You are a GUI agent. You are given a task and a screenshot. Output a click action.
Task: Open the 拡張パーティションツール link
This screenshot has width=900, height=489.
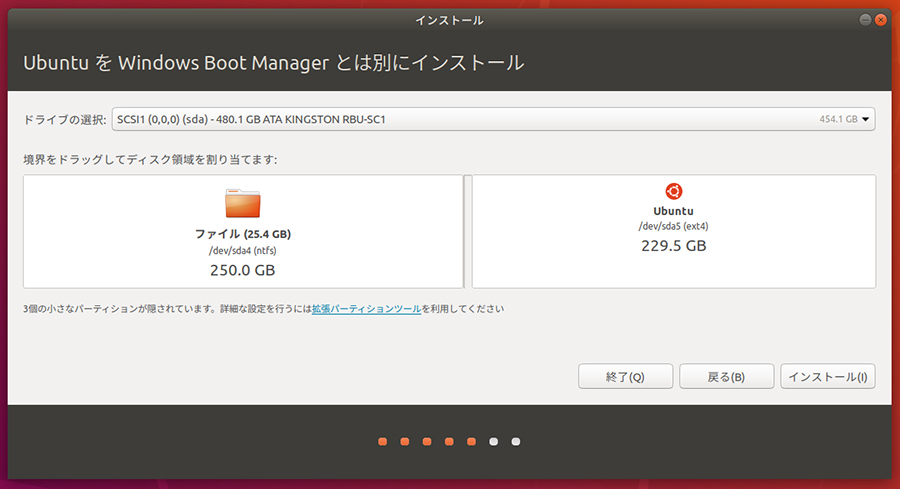366,309
